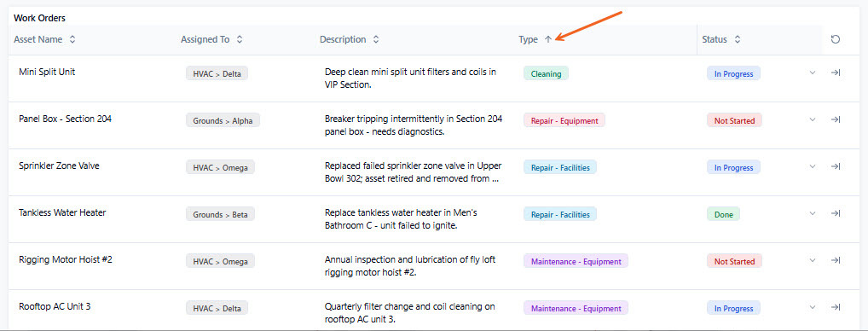Select the Tankless Water Heater asset name
This screenshot has height=331, width=868.
62,212
